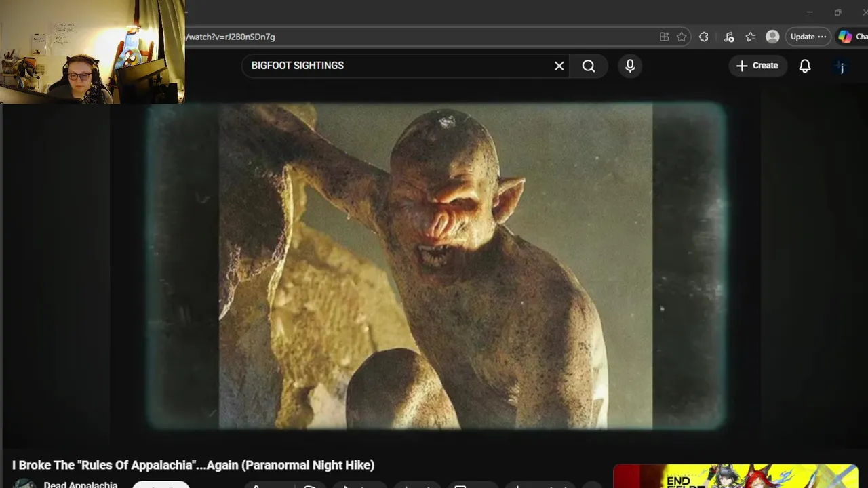Minimize the browser window
The height and width of the screenshot is (488, 868).
coord(810,12)
